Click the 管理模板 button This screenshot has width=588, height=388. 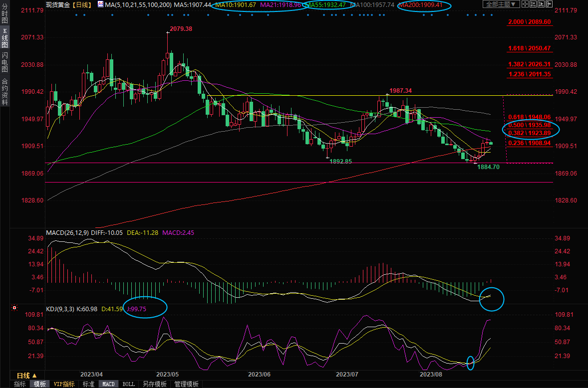click(x=186, y=384)
